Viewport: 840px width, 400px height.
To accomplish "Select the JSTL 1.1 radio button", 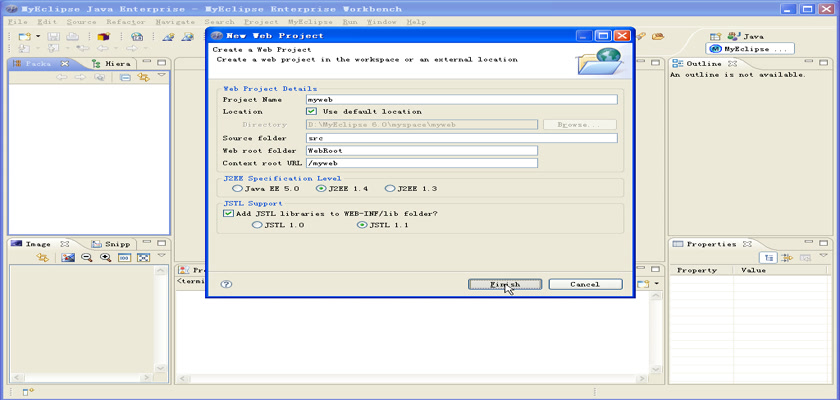I will [362, 225].
